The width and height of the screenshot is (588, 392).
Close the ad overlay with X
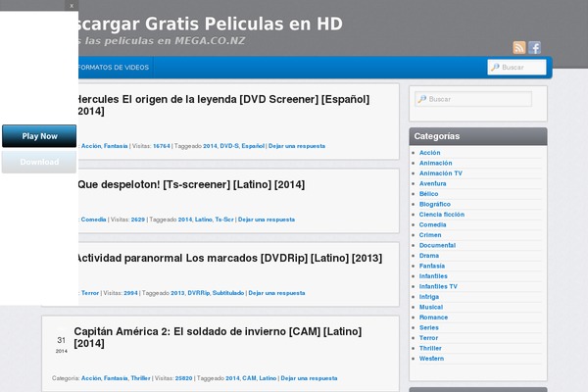click(72, 6)
